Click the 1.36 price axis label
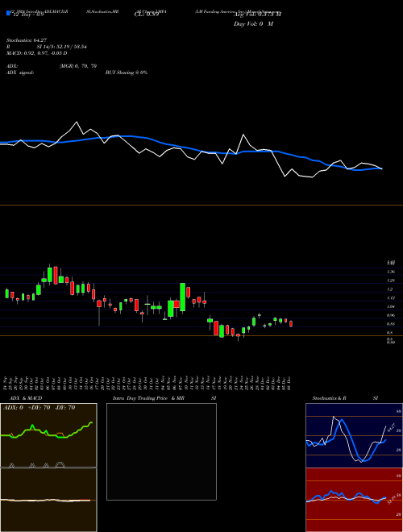Image resolution: width=403 pixels, height=532 pixels. pos(391,272)
